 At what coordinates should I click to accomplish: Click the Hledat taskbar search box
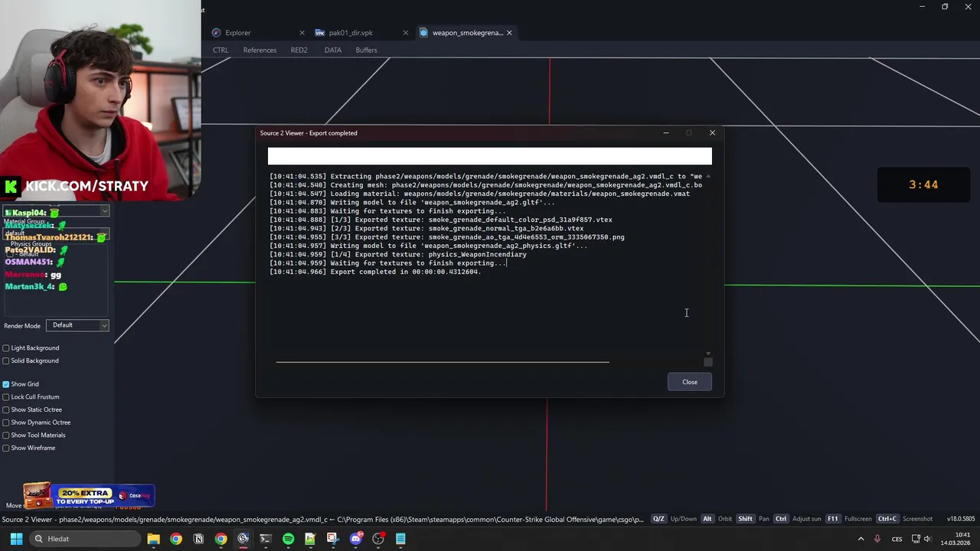tap(87, 539)
